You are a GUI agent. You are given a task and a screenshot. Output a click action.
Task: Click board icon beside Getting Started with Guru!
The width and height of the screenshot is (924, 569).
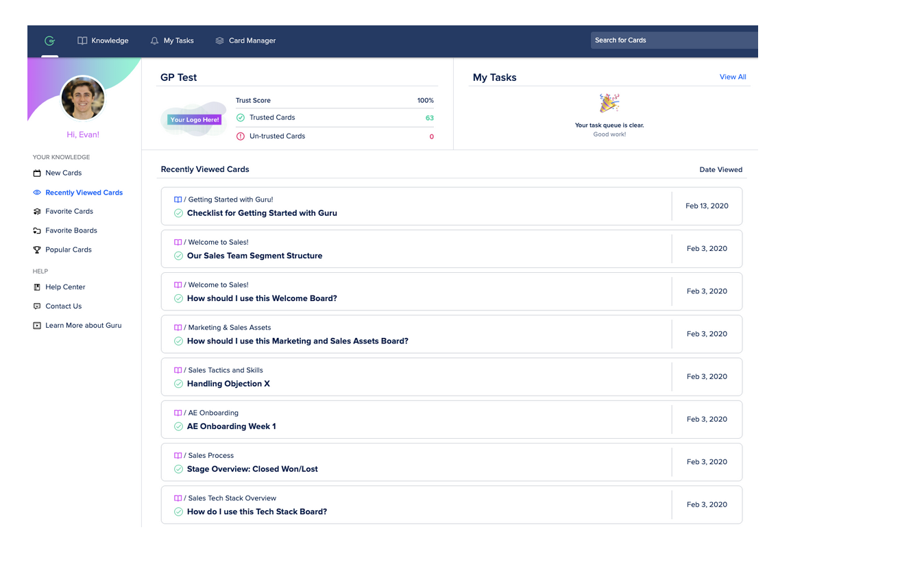[x=178, y=199]
